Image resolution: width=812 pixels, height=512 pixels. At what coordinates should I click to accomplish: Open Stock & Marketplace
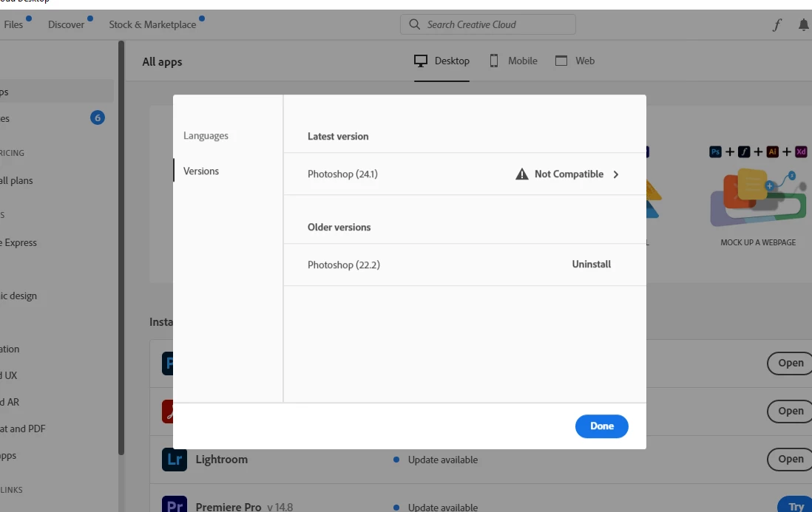pos(152,24)
